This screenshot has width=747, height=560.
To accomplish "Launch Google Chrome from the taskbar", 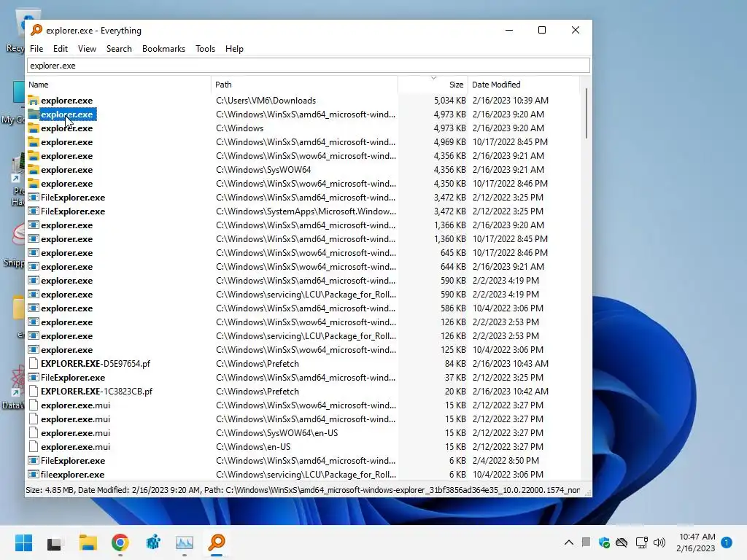I will click(x=120, y=542).
